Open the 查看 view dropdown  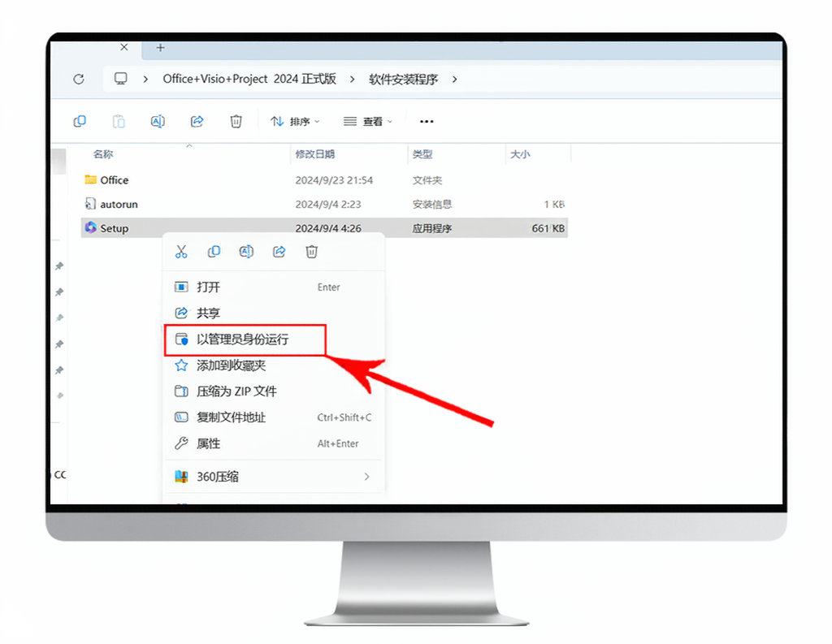click(368, 122)
